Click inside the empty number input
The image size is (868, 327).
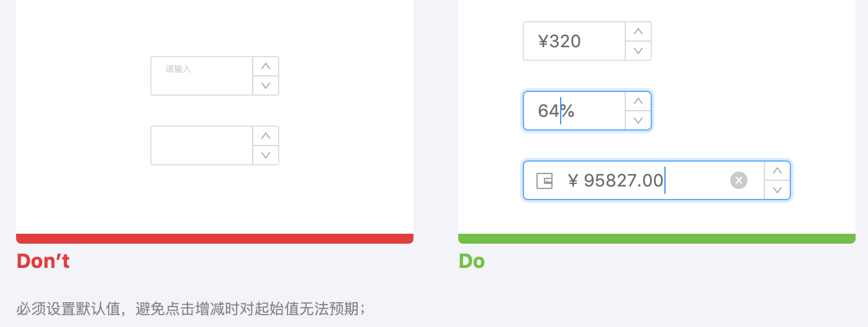point(202,145)
